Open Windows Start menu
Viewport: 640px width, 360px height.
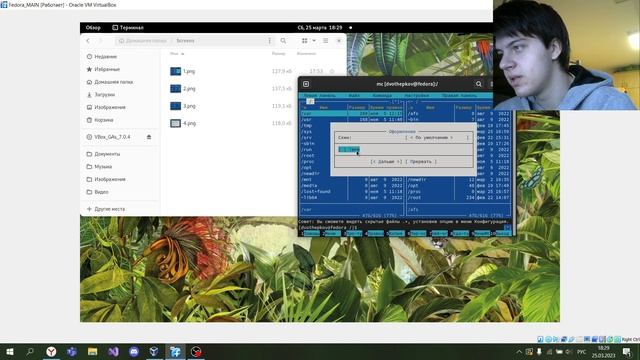coord(10,351)
